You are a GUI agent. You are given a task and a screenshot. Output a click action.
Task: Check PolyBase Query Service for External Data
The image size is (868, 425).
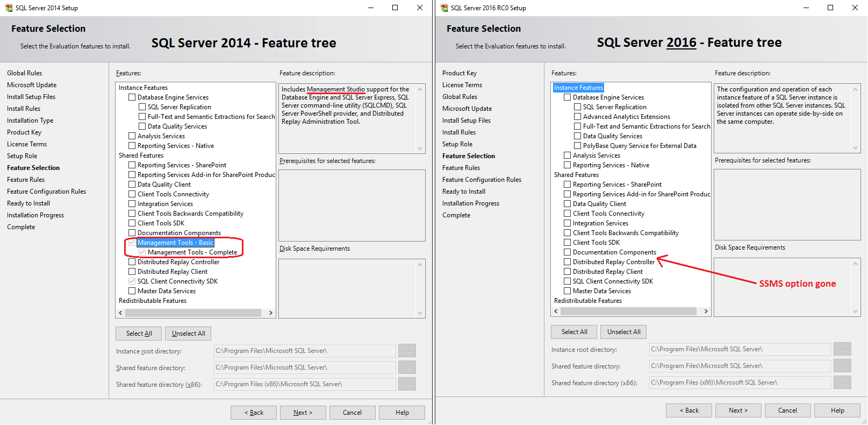[577, 146]
